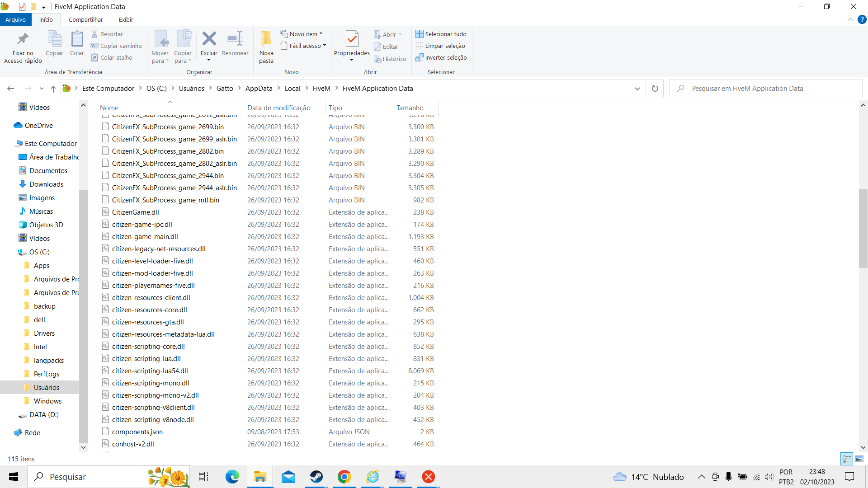Click the Editar ribbon button
Screen dimensions: 868x488
386,47
